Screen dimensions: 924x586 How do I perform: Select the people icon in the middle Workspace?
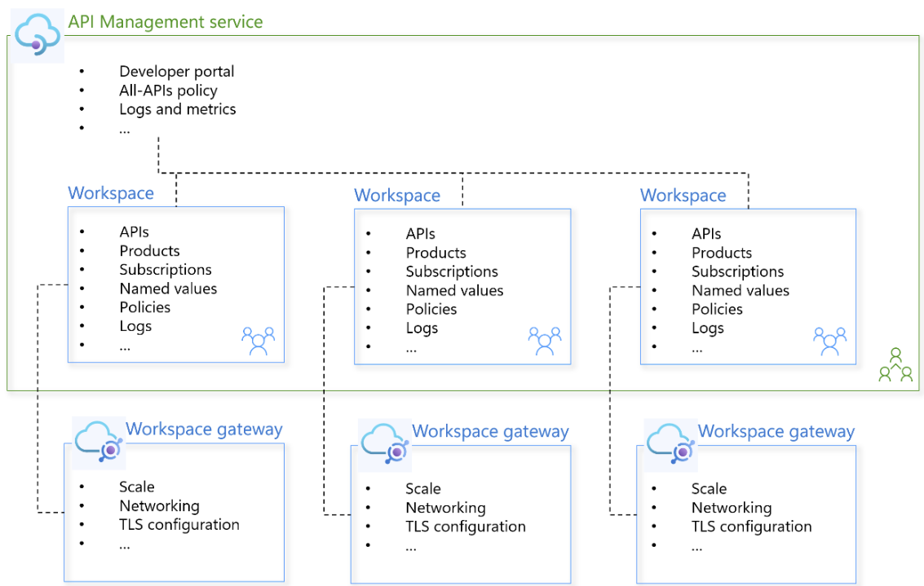[544, 340]
